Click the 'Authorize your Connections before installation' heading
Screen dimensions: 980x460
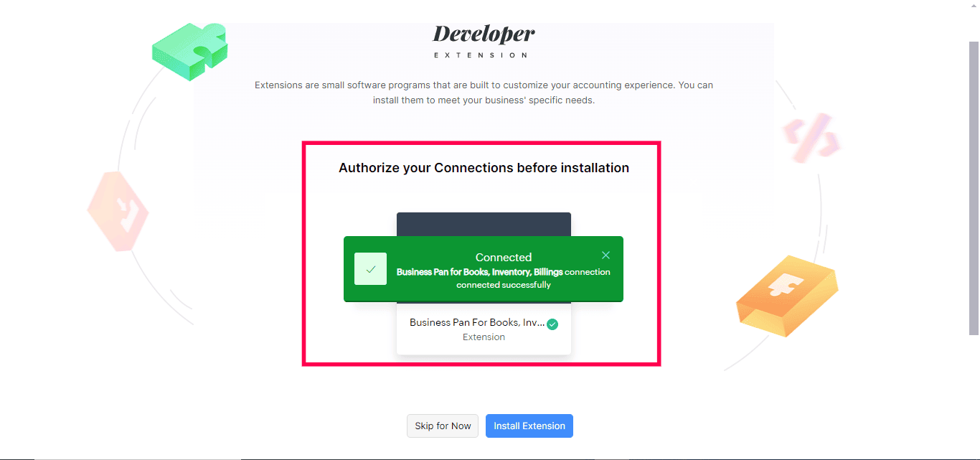(x=484, y=168)
